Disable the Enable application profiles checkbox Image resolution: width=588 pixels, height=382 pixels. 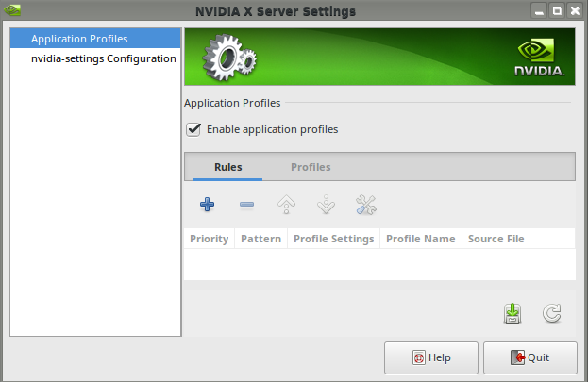[194, 129]
